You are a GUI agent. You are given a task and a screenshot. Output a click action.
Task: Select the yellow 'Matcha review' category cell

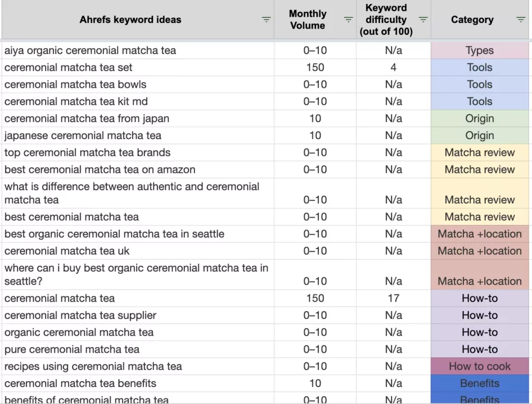(479, 153)
